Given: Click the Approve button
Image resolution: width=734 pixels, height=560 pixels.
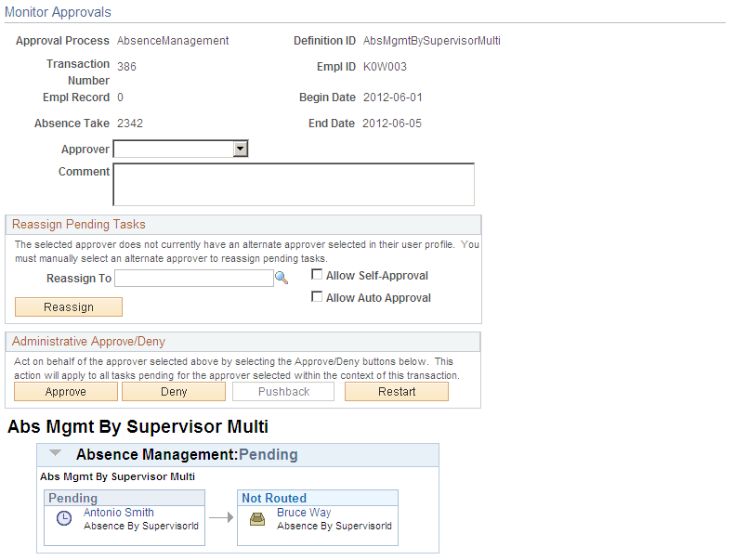Looking at the screenshot, I should click(66, 392).
